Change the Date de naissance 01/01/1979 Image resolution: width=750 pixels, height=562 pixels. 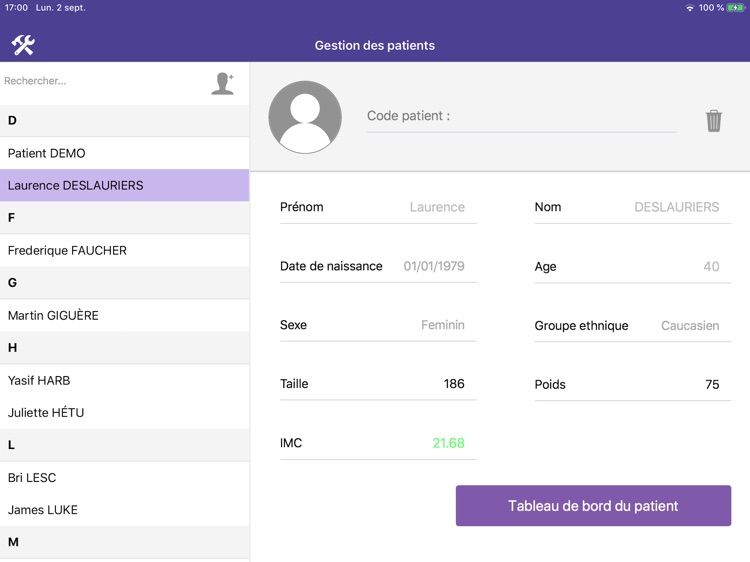(x=434, y=266)
